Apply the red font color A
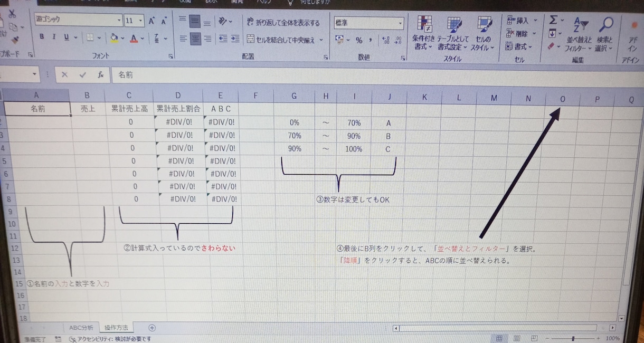Viewport: 644px width, 343px height. [x=134, y=37]
